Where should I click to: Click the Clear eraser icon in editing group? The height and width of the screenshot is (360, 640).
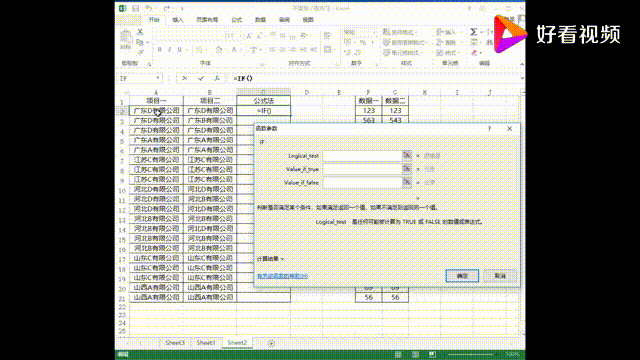474,53
